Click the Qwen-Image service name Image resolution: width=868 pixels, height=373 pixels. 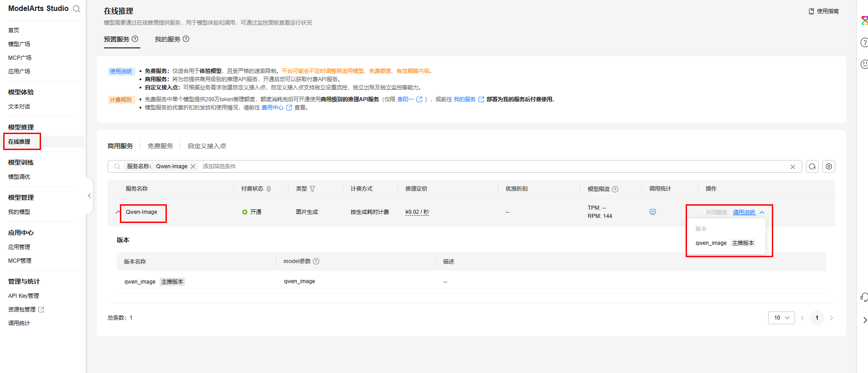[x=141, y=212]
